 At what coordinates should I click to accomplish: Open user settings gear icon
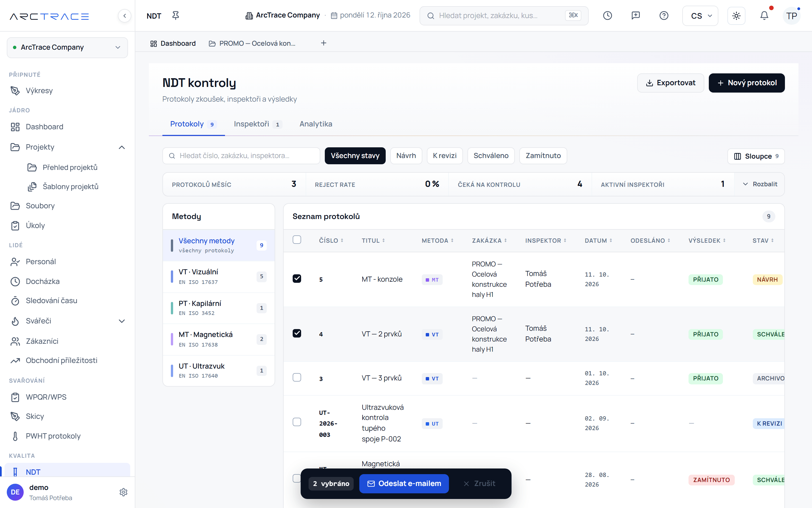pyautogui.click(x=123, y=492)
